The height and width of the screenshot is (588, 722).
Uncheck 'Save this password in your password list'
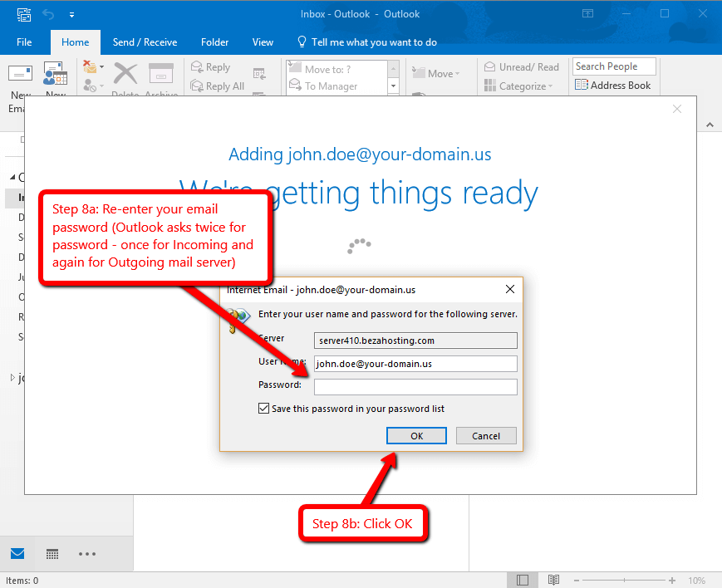pyautogui.click(x=264, y=409)
